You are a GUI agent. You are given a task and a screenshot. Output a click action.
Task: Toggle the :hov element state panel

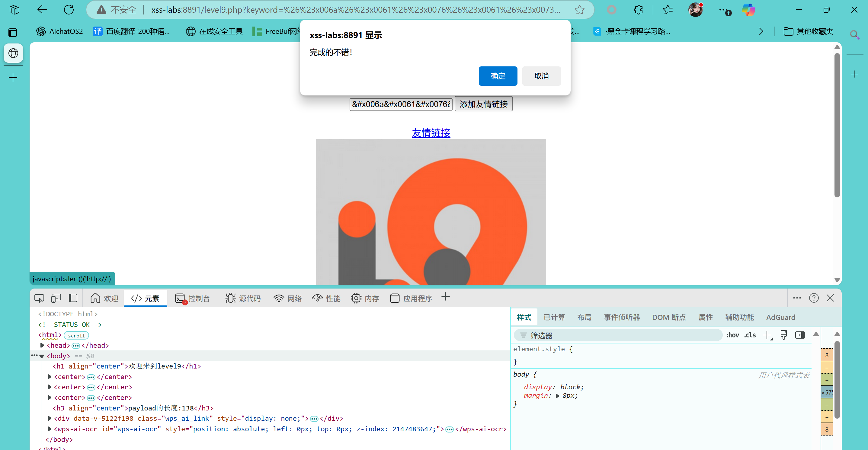click(x=732, y=335)
